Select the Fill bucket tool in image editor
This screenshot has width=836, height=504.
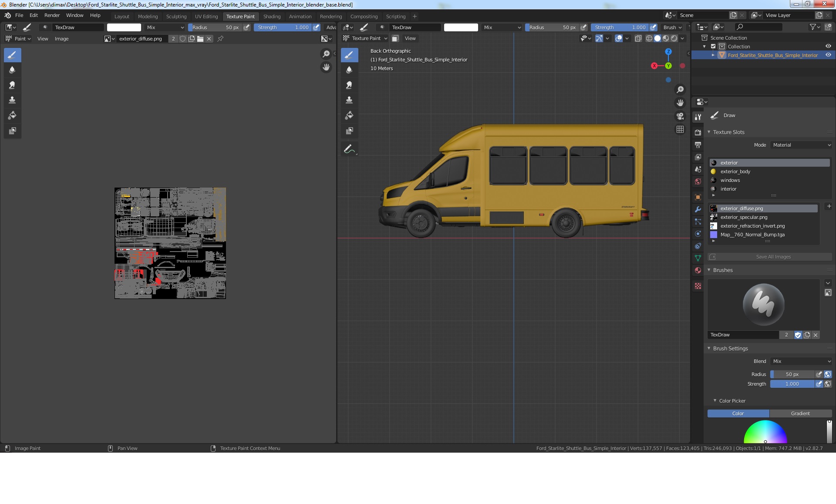12,115
